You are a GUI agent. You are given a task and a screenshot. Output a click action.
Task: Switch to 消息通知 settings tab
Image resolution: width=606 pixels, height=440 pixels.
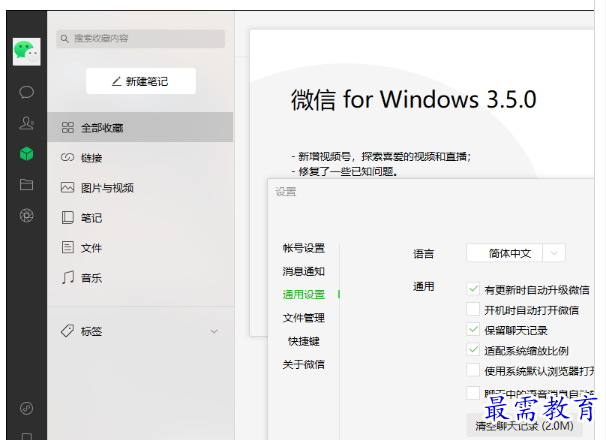(x=303, y=271)
